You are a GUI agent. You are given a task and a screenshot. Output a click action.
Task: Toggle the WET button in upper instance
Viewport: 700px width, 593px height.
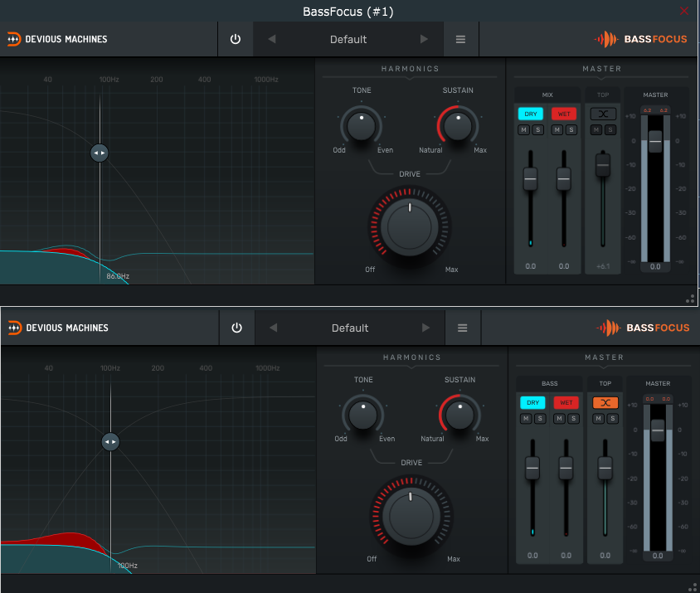point(564,114)
